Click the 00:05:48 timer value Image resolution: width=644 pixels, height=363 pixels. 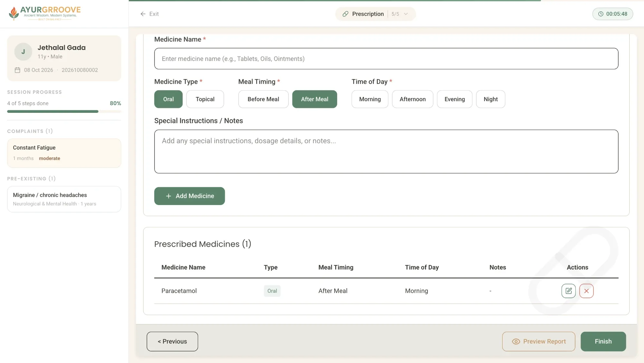coord(617,14)
